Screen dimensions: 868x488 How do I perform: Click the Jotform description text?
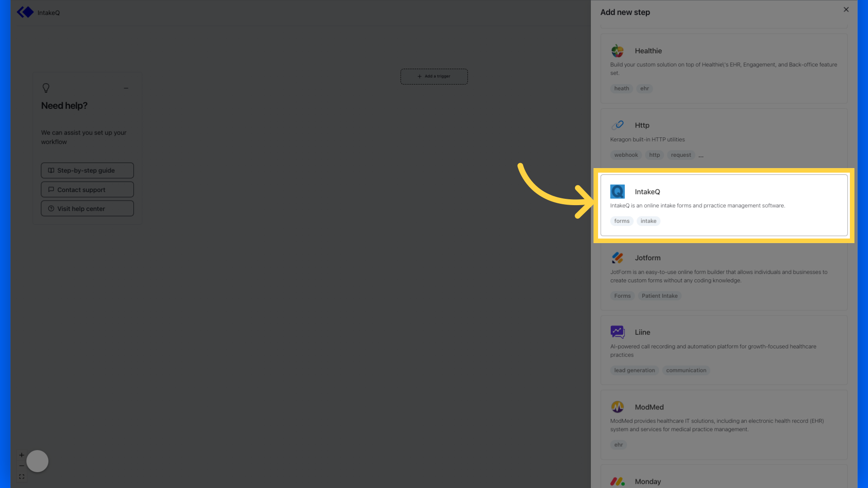point(719,276)
